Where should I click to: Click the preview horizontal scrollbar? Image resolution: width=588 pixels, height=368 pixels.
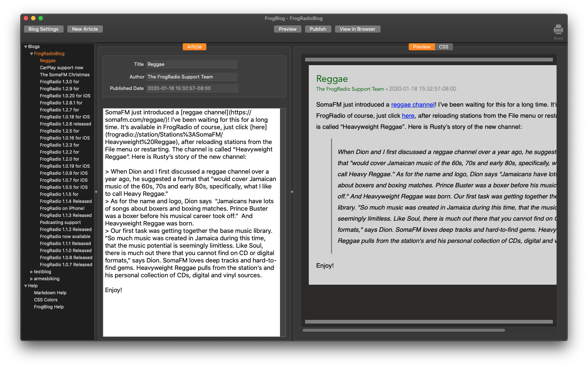click(404, 330)
